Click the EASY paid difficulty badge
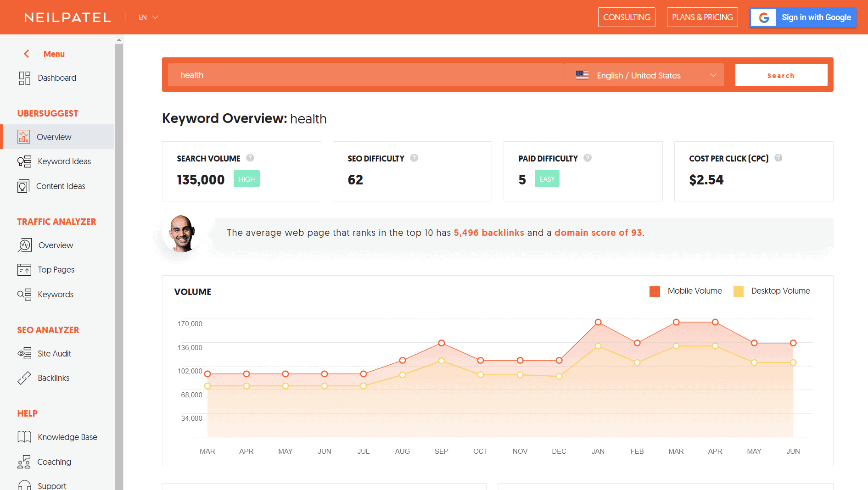Viewport: 868px width, 490px height. coord(547,179)
